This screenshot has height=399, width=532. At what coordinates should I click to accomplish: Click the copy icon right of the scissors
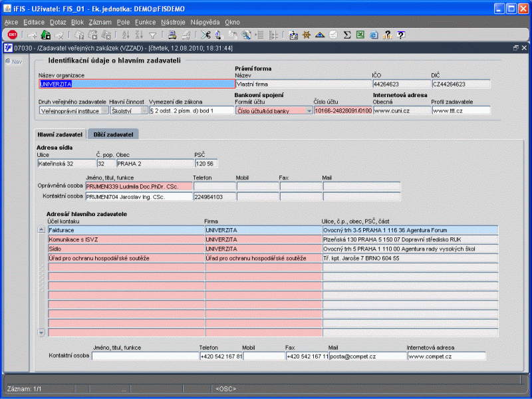coord(219,35)
